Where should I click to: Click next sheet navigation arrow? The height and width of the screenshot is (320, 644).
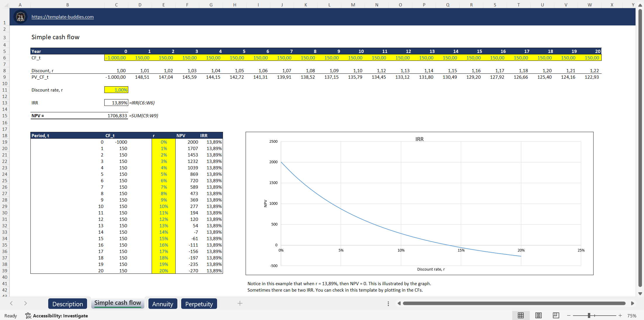coord(25,304)
